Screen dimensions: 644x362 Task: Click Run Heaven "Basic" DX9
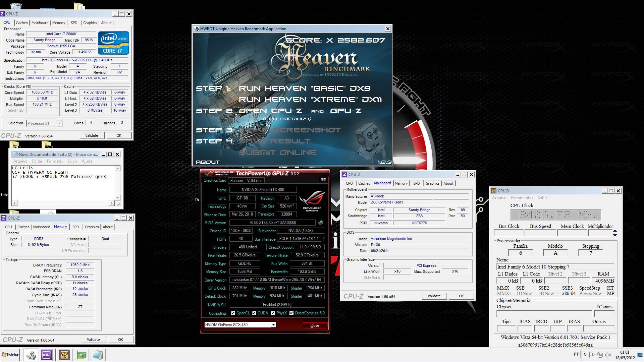[305, 88]
